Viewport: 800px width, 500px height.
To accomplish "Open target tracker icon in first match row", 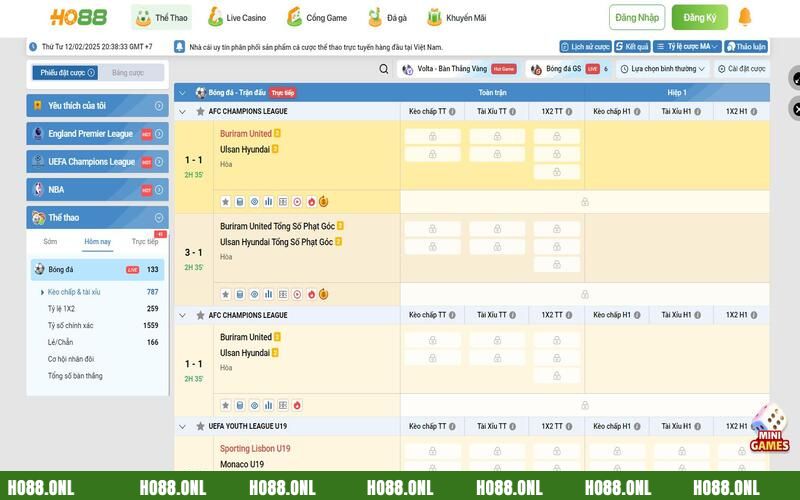I will click(254, 202).
